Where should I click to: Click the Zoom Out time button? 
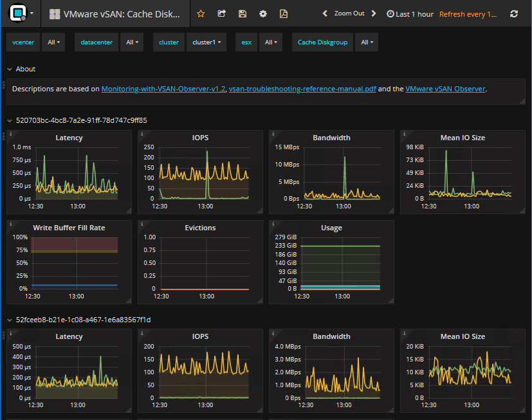point(349,14)
